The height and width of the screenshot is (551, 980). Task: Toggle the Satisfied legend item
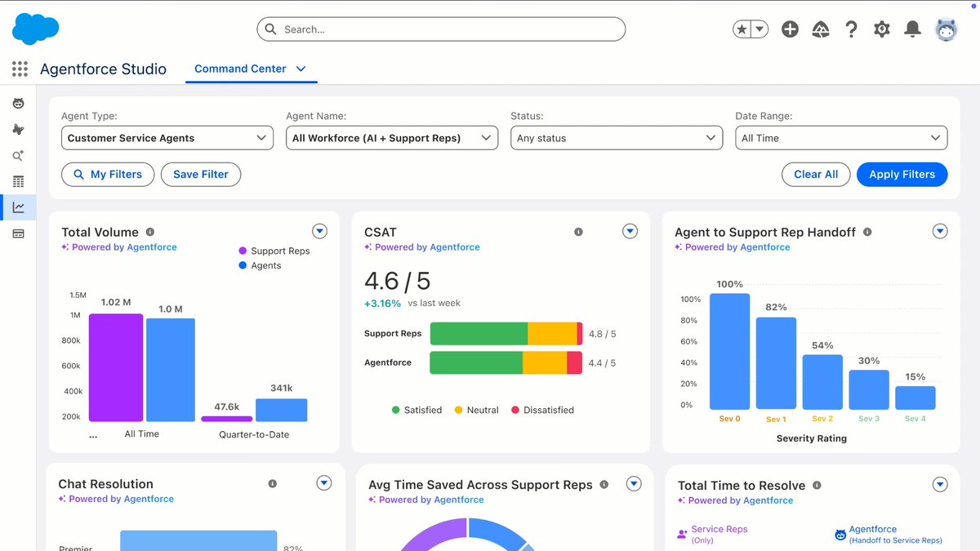coord(416,410)
